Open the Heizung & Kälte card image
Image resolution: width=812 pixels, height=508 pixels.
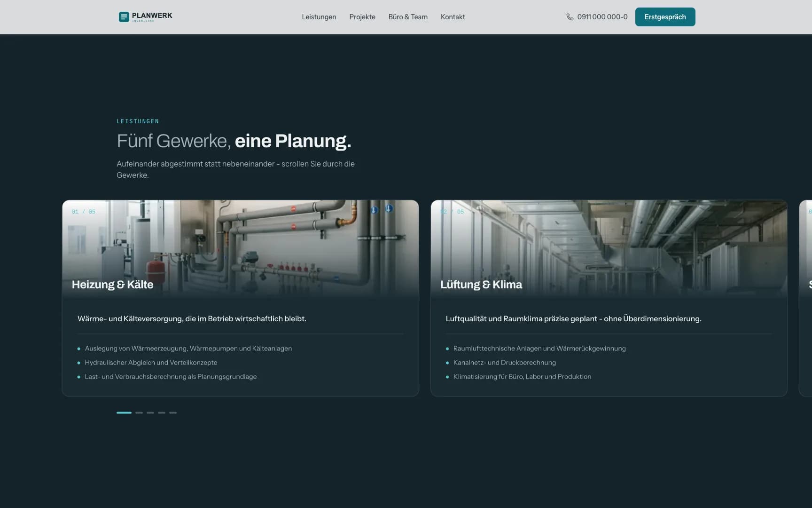(241, 249)
